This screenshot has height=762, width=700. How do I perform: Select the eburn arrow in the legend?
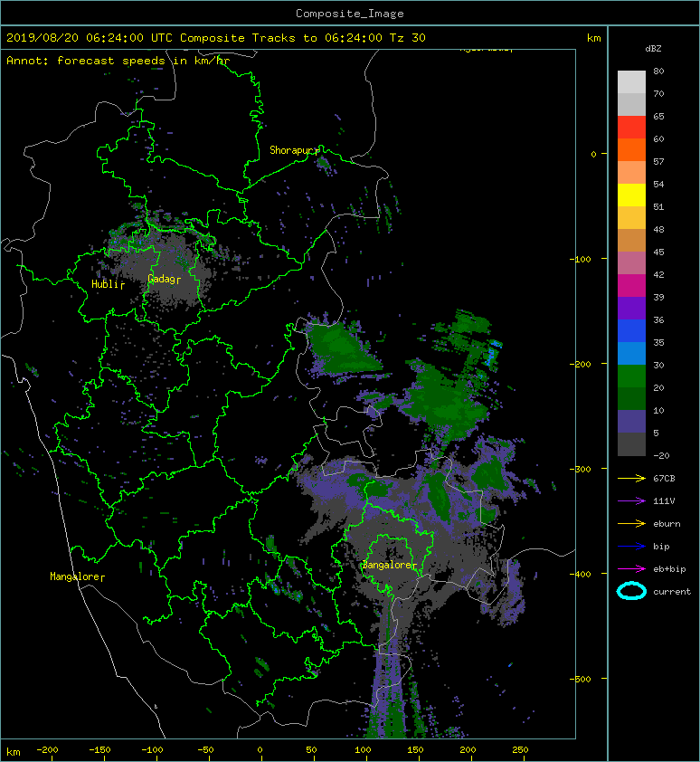click(631, 523)
